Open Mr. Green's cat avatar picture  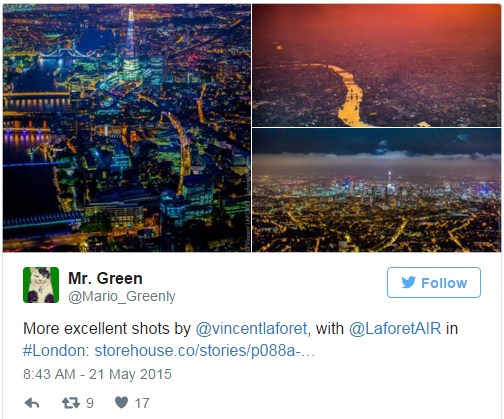[x=41, y=285]
